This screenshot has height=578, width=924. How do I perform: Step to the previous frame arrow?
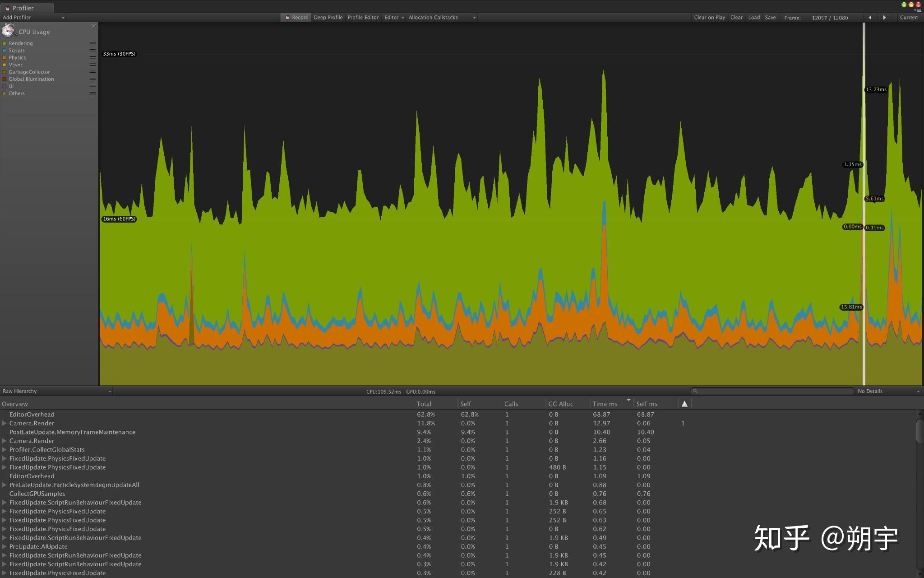[x=870, y=18]
